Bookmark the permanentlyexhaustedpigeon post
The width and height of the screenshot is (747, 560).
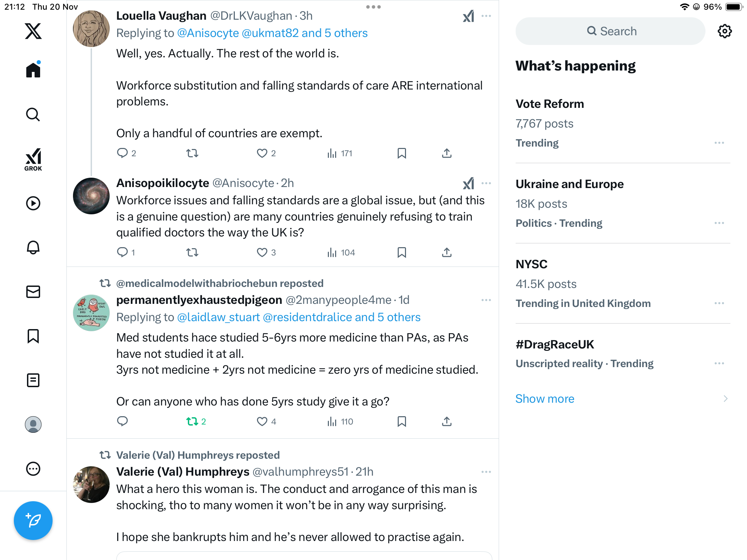click(x=402, y=421)
